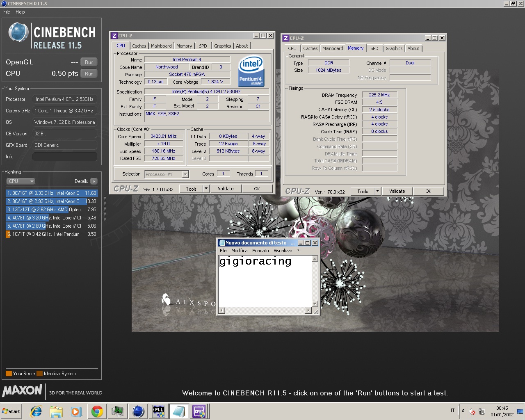Click Tools button in left CPU-Z window
Image resolution: width=525 pixels, height=420 pixels.
pyautogui.click(x=191, y=189)
